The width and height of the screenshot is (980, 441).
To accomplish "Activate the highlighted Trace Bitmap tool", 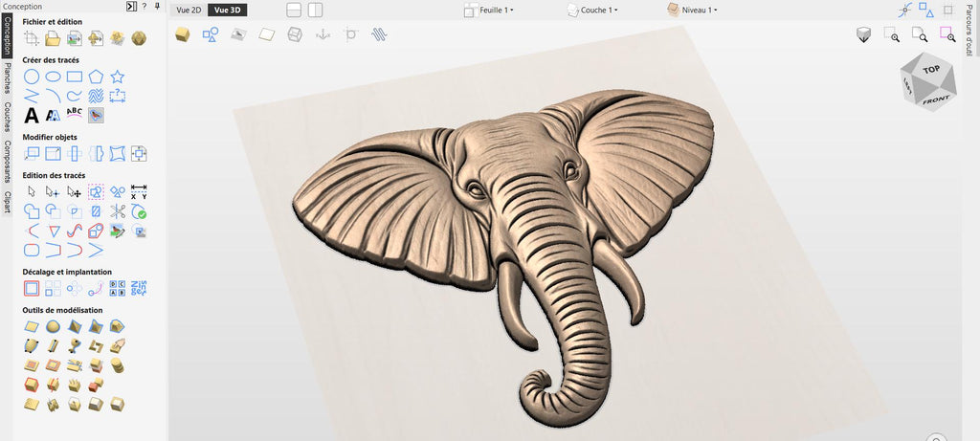I will 96,116.
